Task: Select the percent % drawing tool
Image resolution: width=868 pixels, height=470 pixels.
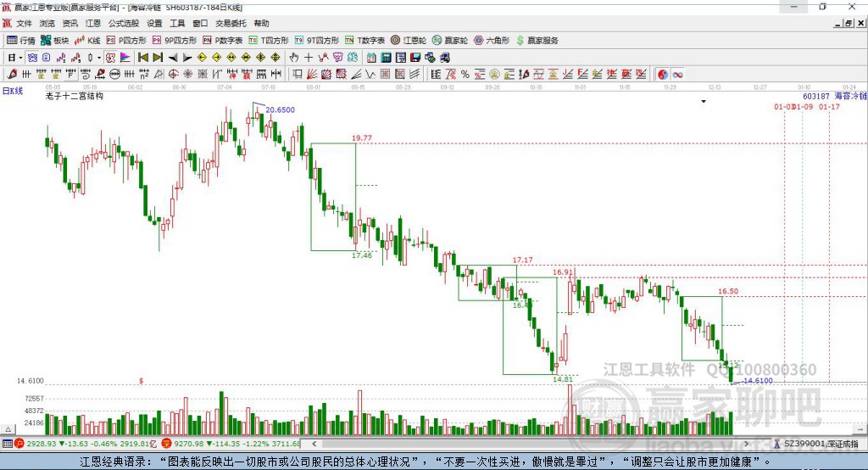Action: click(465, 75)
